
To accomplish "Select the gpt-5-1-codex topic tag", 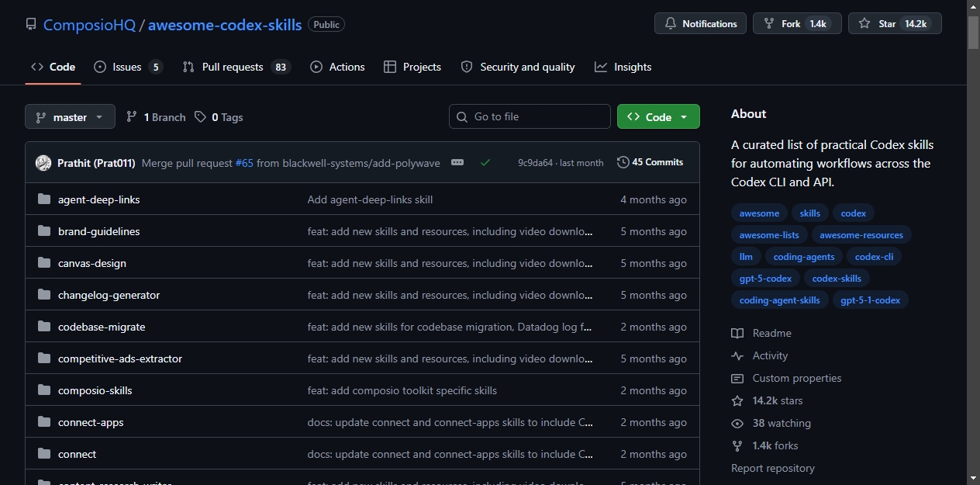I will [871, 300].
